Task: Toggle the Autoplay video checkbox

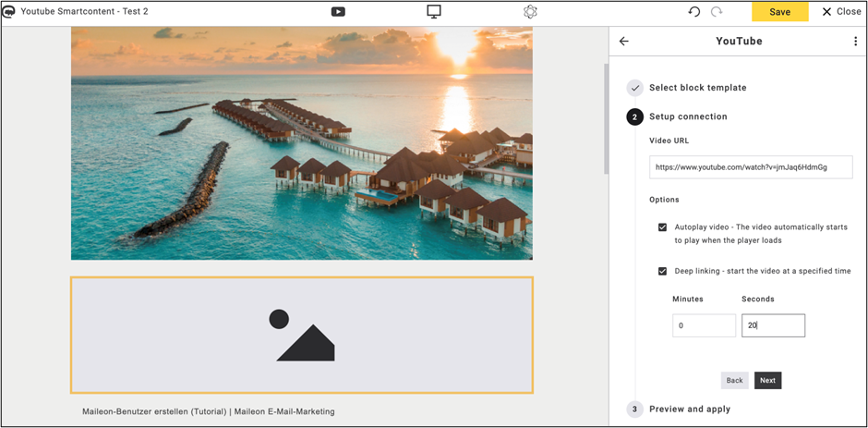Action: pos(662,227)
